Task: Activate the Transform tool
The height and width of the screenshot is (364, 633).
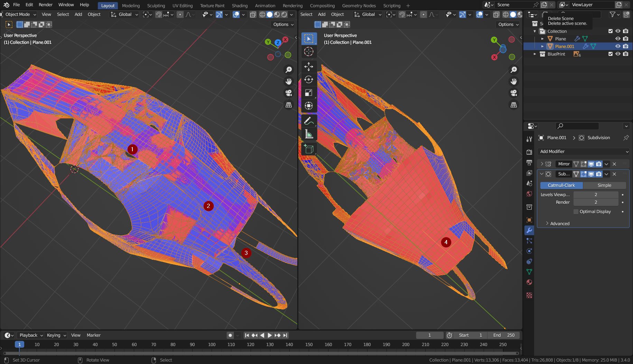Action: [309, 106]
